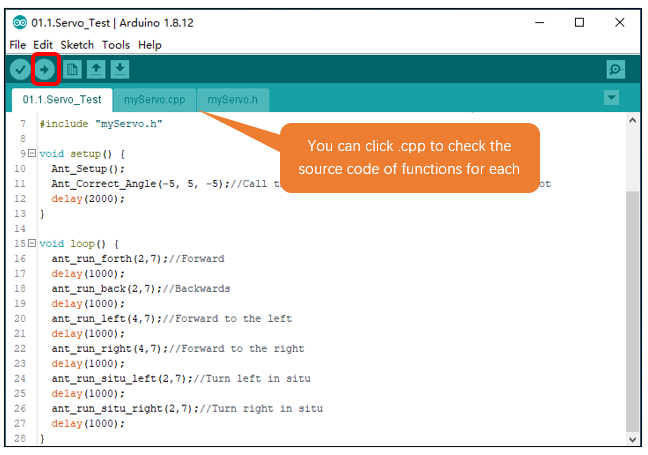Click the //Turn right in situ comment
The height and width of the screenshot is (455, 648).
point(261,408)
